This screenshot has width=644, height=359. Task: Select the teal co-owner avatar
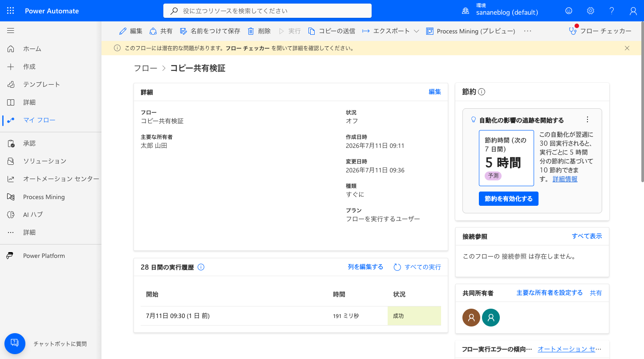coord(491,318)
